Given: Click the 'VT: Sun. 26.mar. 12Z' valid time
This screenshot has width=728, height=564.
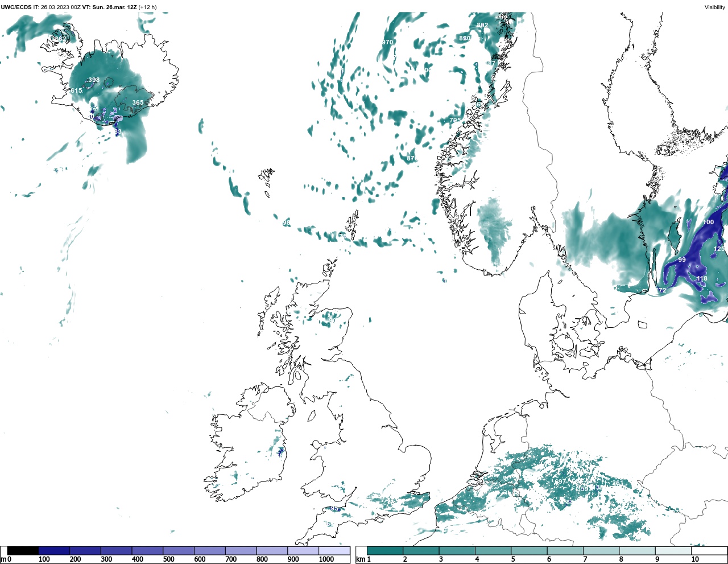Looking at the screenshot, I should 109,7.
